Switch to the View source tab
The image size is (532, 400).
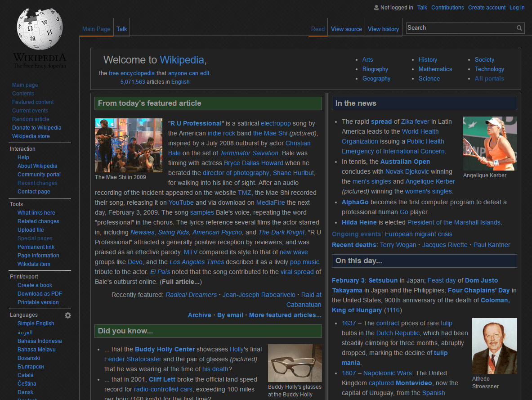346,28
